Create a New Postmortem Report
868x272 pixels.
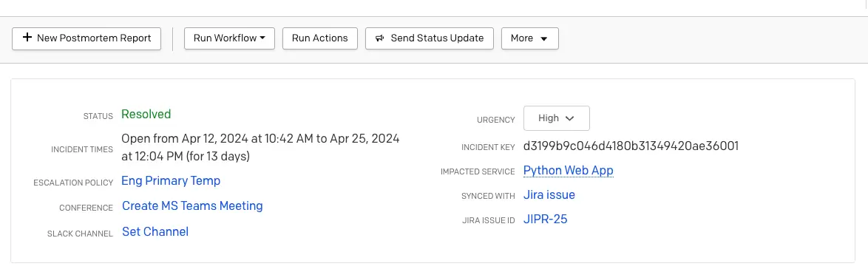click(x=87, y=38)
